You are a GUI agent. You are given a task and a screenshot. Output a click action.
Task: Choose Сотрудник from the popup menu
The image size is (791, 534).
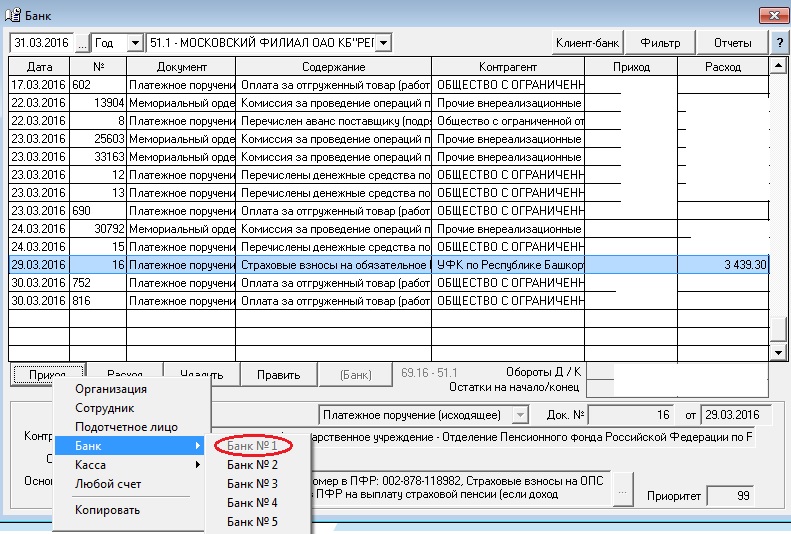click(x=104, y=408)
